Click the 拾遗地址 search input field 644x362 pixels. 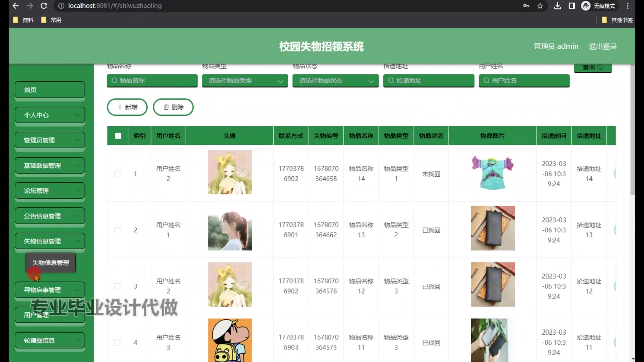pyautogui.click(x=429, y=80)
